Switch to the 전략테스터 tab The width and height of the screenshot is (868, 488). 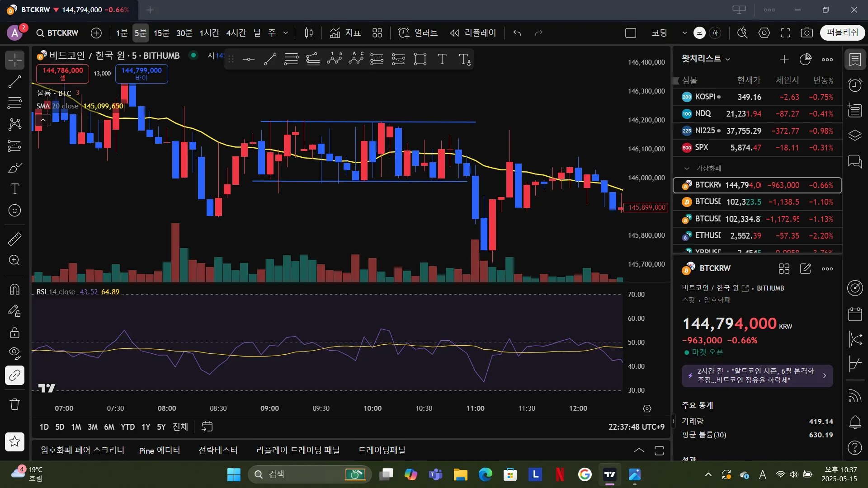218,450
